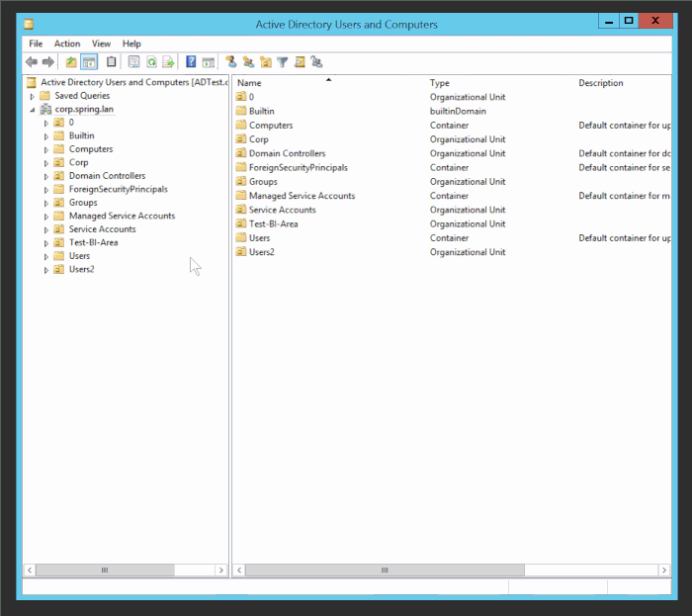Image resolution: width=692 pixels, height=616 pixels.
Task: Click tree pane horizontal scrollbar left arrow
Action: pyautogui.click(x=30, y=571)
